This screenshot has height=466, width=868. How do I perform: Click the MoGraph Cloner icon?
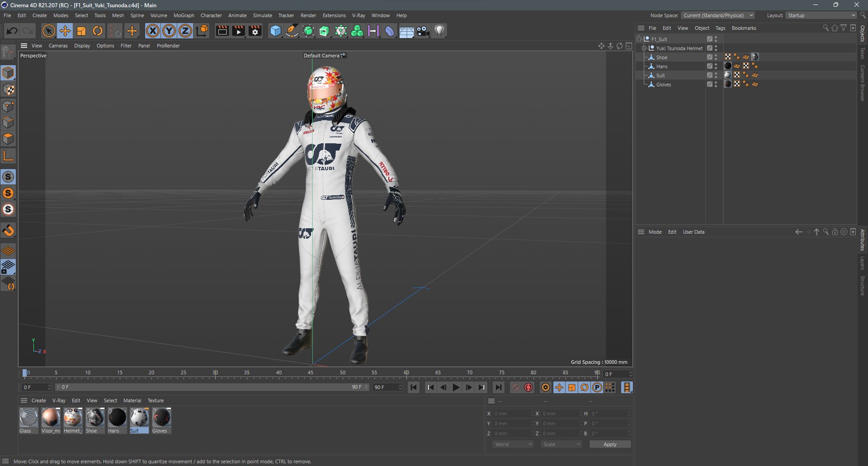341,31
